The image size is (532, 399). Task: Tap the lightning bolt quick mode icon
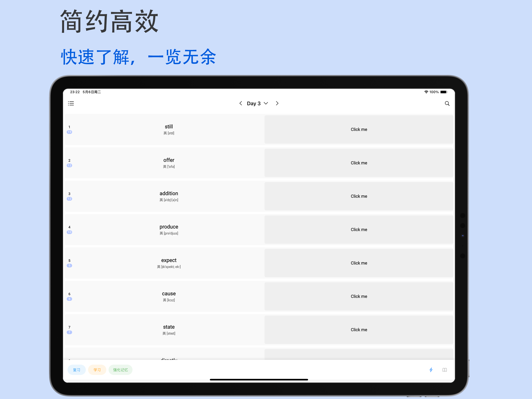pyautogui.click(x=431, y=370)
